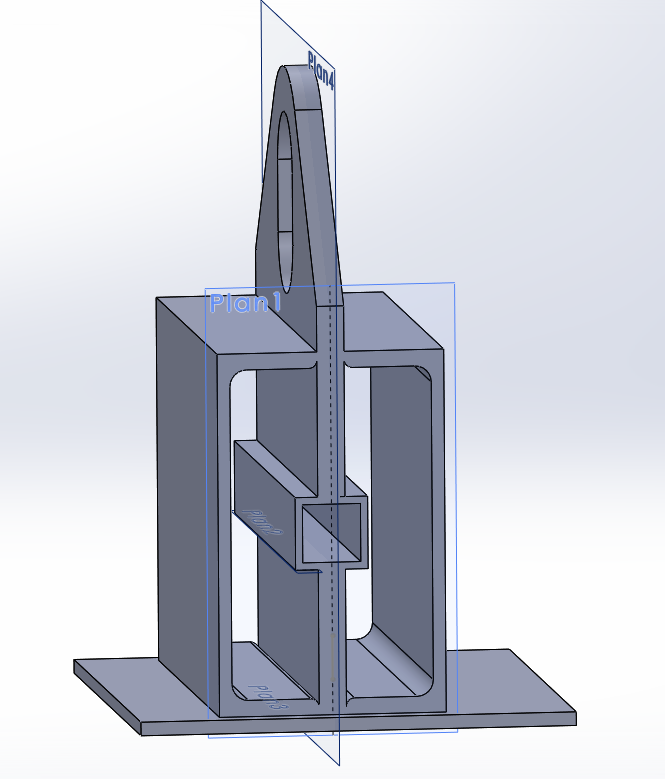
Task: Select the small square tube end face
Action: point(332,532)
